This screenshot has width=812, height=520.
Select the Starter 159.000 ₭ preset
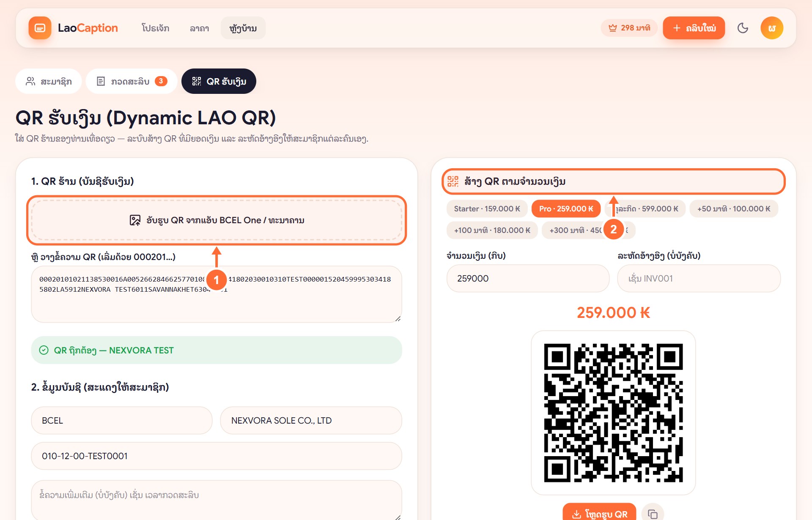pyautogui.click(x=487, y=209)
